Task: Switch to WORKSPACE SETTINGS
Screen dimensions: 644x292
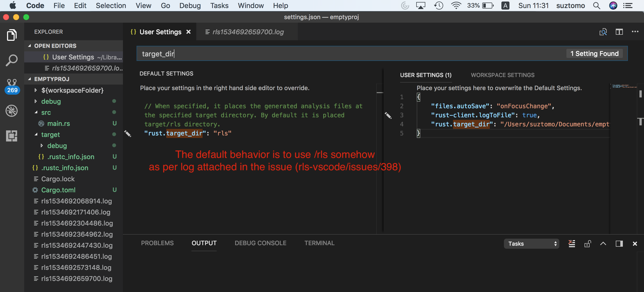Action: point(502,75)
